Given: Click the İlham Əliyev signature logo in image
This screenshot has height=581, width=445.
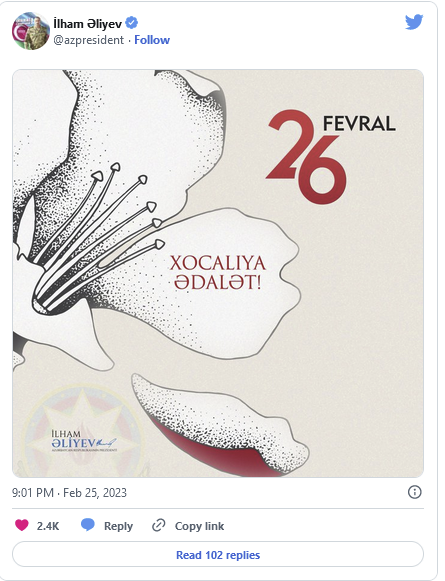Looking at the screenshot, I should [x=84, y=441].
